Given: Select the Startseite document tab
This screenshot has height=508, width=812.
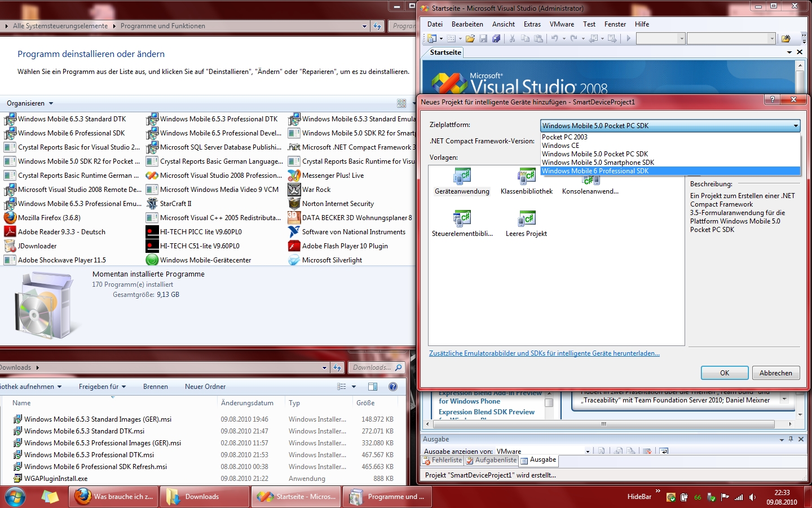Looking at the screenshot, I should click(445, 52).
